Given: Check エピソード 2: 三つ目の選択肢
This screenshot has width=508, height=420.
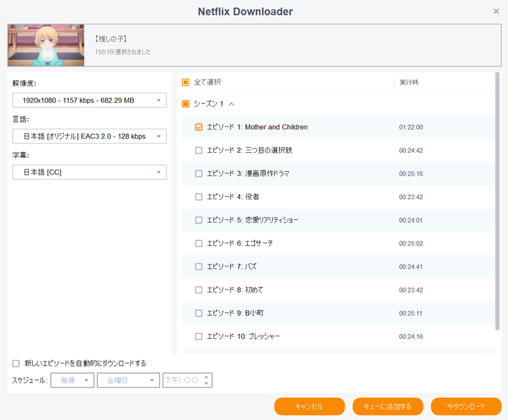Looking at the screenshot, I should coord(199,150).
